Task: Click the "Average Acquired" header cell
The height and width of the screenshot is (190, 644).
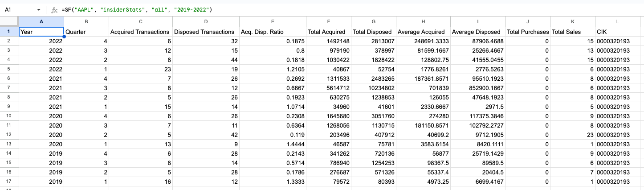Action: (x=423, y=32)
